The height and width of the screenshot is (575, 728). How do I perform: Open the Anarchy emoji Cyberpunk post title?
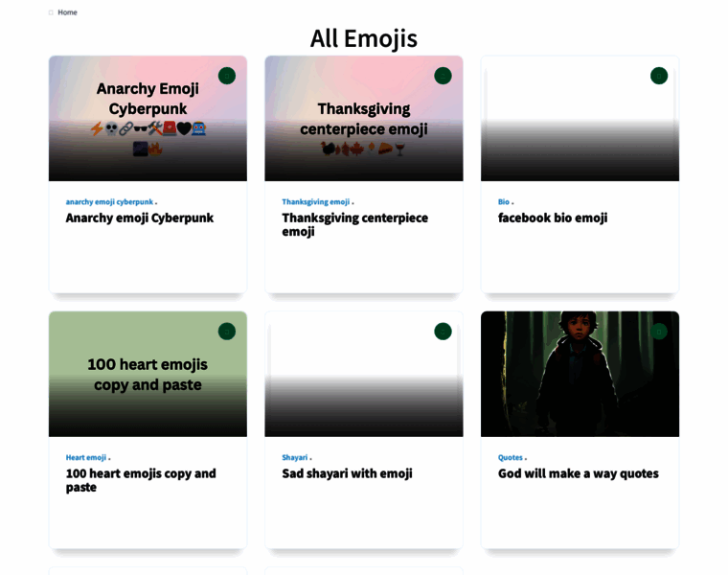139,218
